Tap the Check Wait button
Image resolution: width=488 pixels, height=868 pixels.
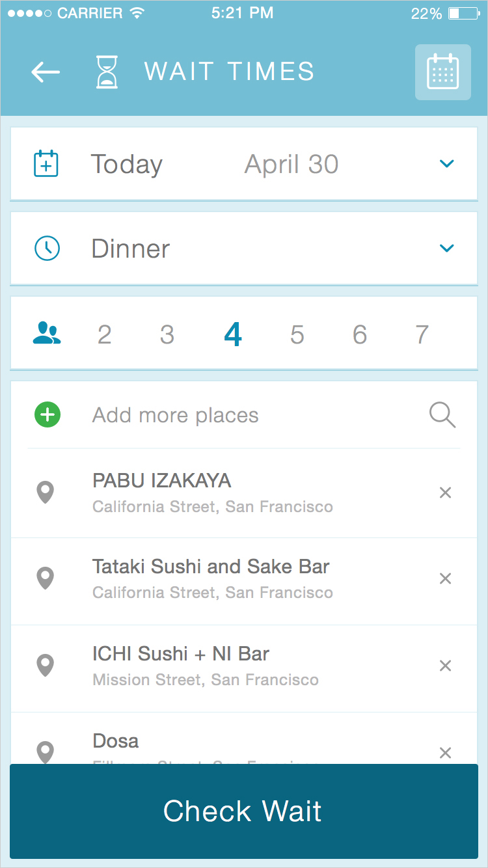coord(244,811)
